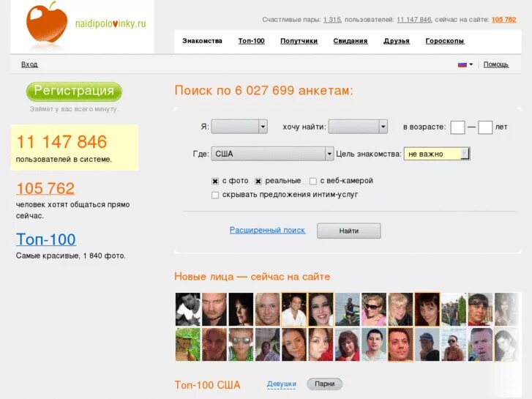
Task: Open the Russian flag language selector
Action: point(465,64)
